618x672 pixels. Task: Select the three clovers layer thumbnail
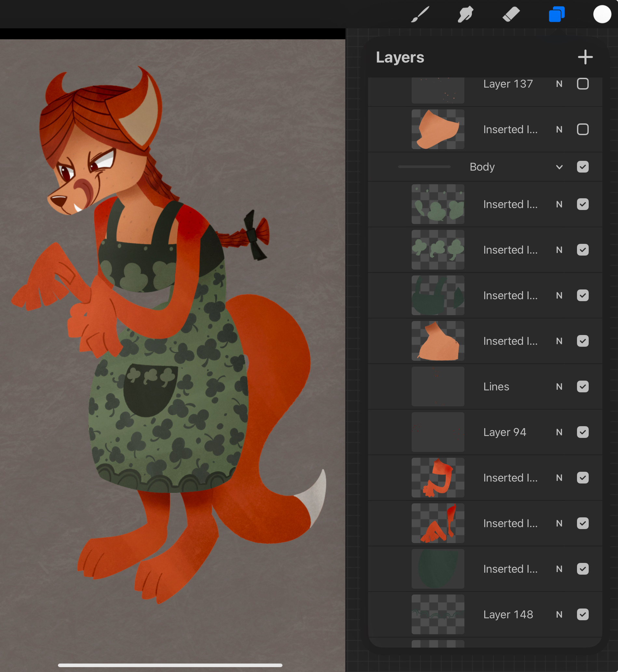pyautogui.click(x=438, y=250)
